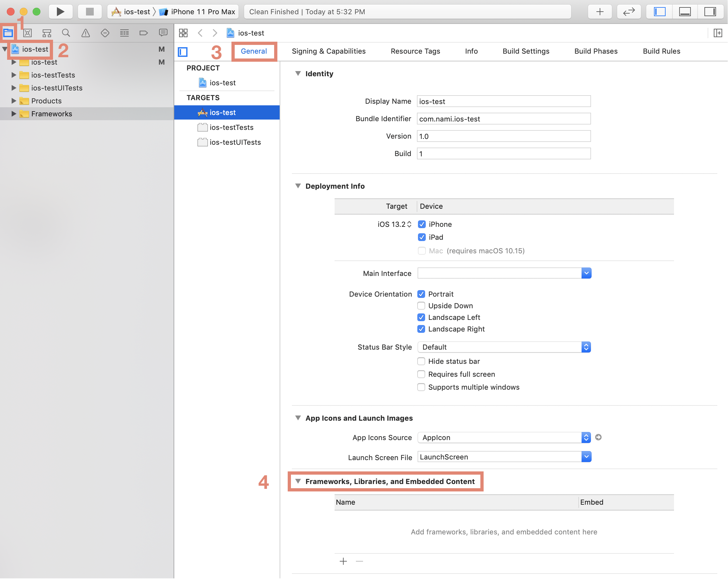Click the App Icons Source arrow button
Viewport: 728px width, 579px height.
coord(598,437)
